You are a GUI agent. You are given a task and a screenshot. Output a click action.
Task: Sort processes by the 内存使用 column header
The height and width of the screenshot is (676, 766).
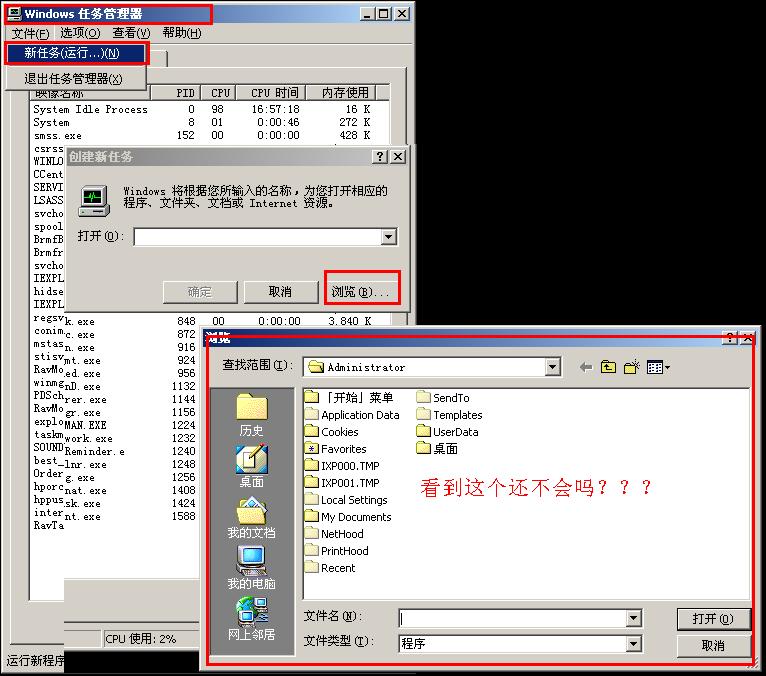[341, 93]
